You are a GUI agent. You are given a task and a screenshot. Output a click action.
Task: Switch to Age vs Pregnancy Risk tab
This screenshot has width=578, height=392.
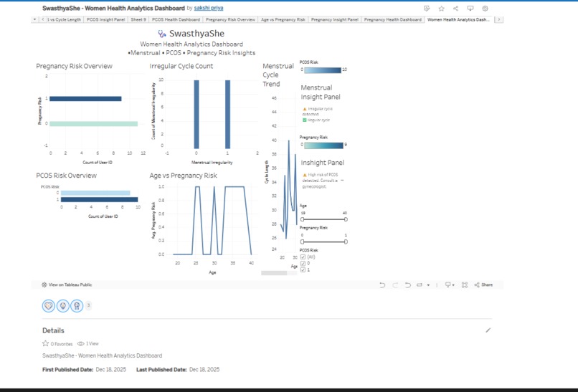[x=283, y=19]
